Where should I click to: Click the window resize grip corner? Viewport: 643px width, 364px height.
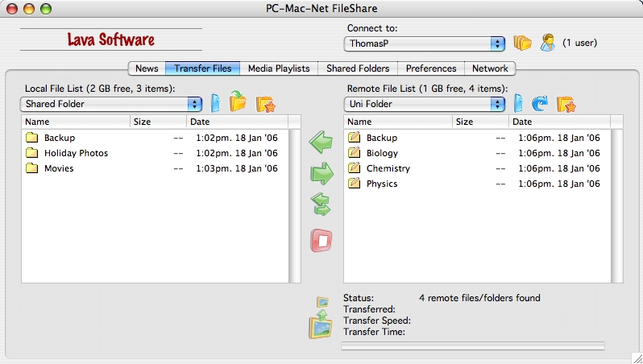coord(637,358)
